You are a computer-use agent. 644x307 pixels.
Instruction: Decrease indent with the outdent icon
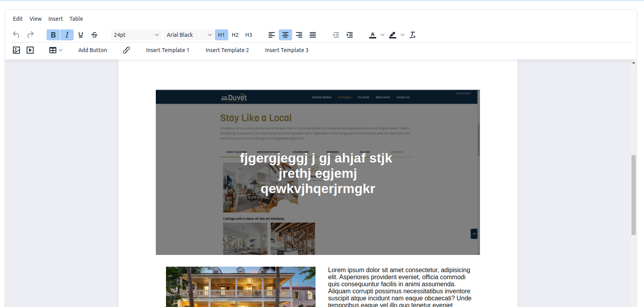click(x=336, y=35)
